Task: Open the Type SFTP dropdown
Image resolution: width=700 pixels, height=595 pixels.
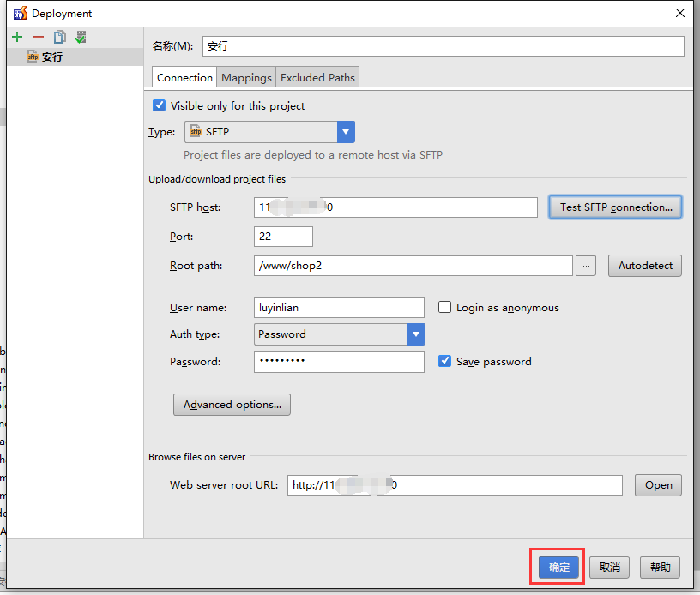Action: tap(346, 132)
